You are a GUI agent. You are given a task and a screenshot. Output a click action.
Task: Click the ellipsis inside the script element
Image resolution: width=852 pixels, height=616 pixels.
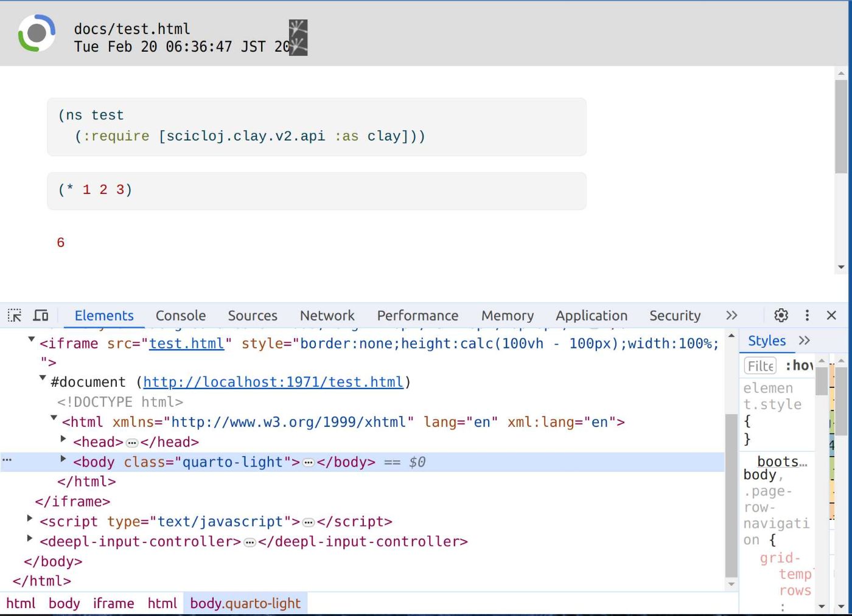tap(309, 522)
